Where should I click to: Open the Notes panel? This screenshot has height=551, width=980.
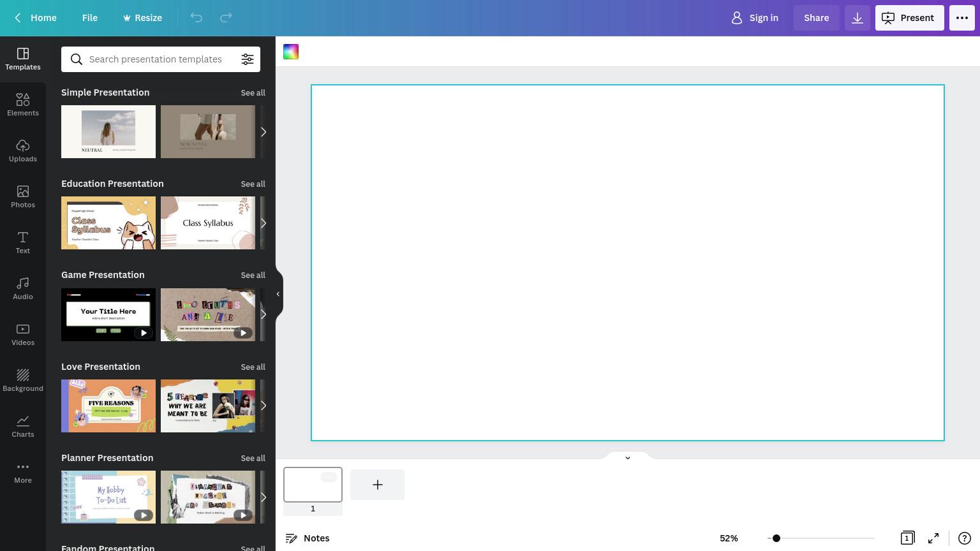[308, 538]
